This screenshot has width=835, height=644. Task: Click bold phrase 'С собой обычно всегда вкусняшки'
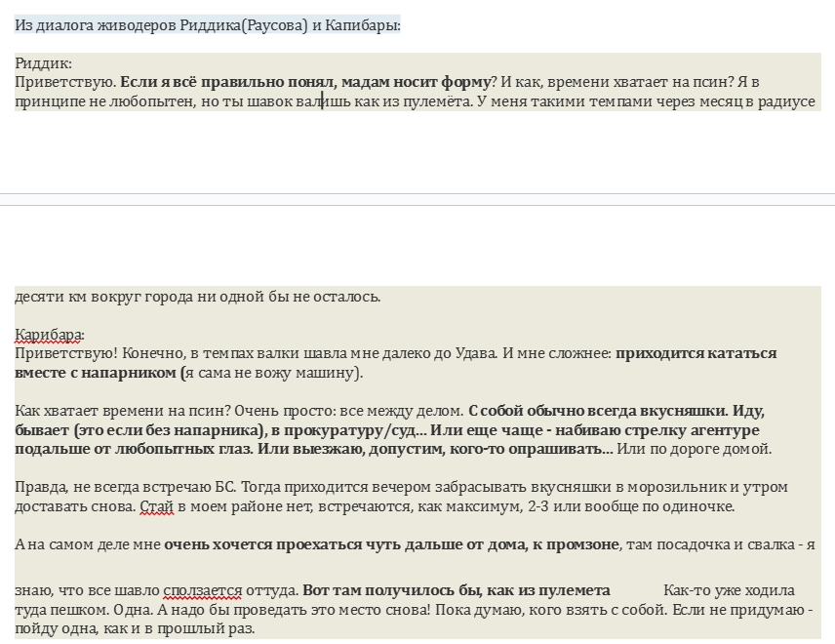(597, 411)
